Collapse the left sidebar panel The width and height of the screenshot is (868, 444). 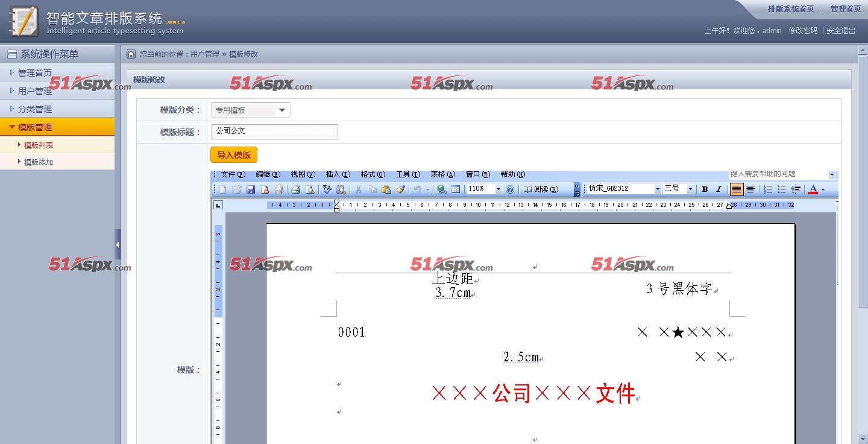coord(118,245)
